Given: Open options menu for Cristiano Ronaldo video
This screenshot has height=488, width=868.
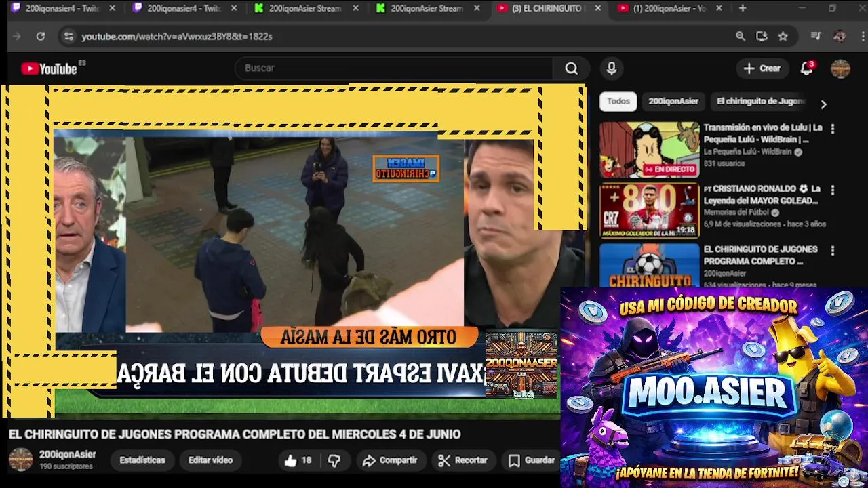Looking at the screenshot, I should coord(833,190).
